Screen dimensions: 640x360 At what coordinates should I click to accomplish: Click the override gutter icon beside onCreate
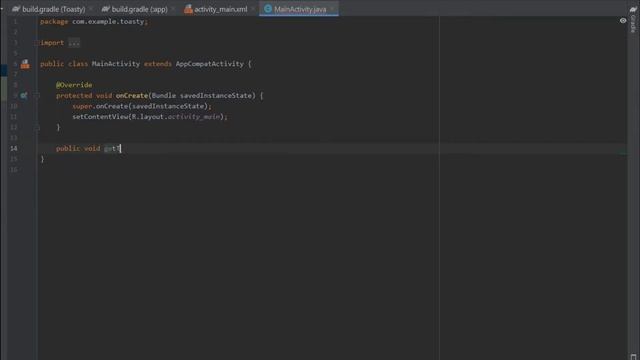tap(24, 96)
